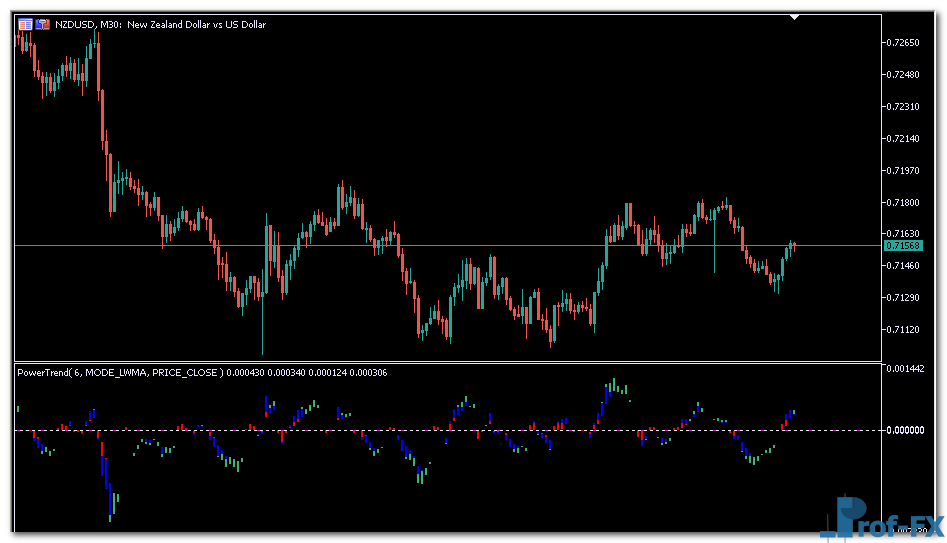Open the One Click Trading panel icon

point(25,24)
